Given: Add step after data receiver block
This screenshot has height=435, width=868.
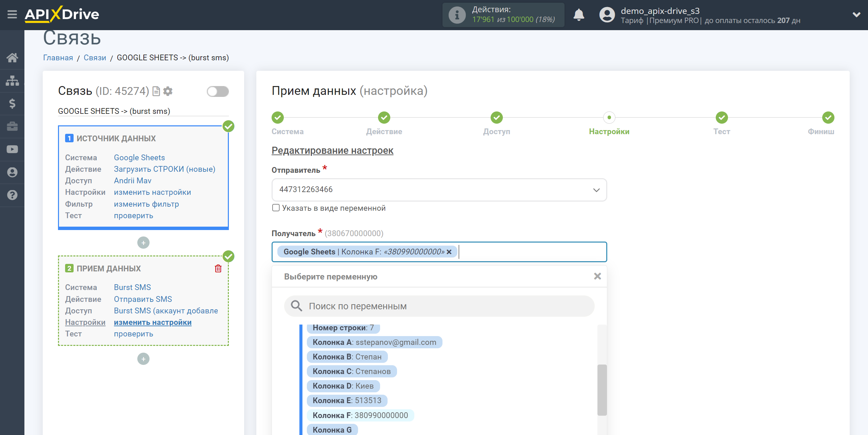Looking at the screenshot, I should tap(143, 359).
